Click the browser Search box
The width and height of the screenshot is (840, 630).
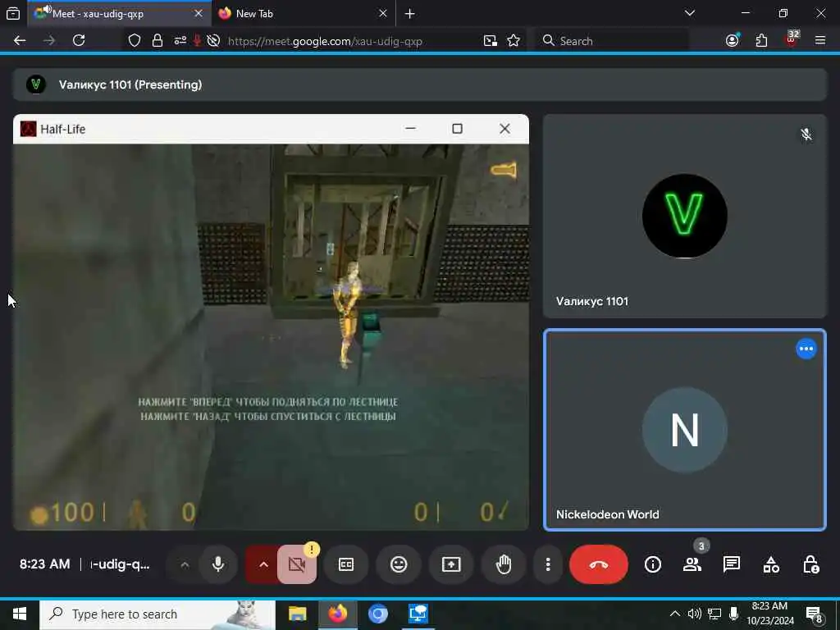612,41
